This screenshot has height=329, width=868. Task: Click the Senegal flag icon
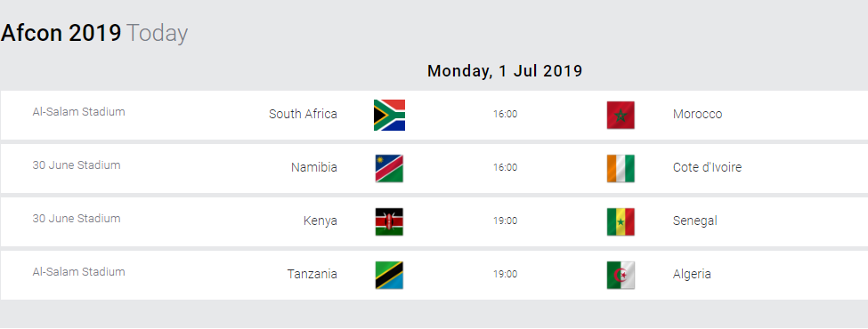[621, 221]
